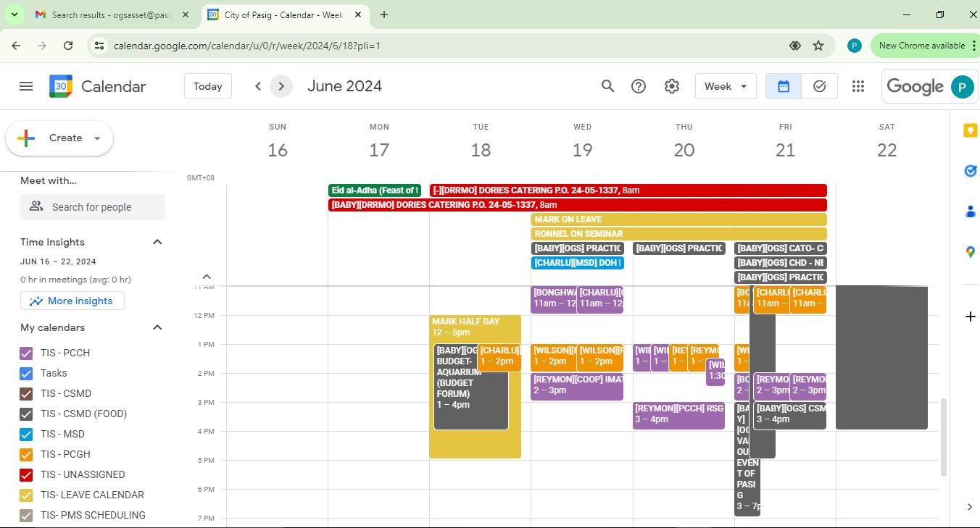Image resolution: width=980 pixels, height=528 pixels.
Task: Open the Google account avatar
Action: (962, 86)
